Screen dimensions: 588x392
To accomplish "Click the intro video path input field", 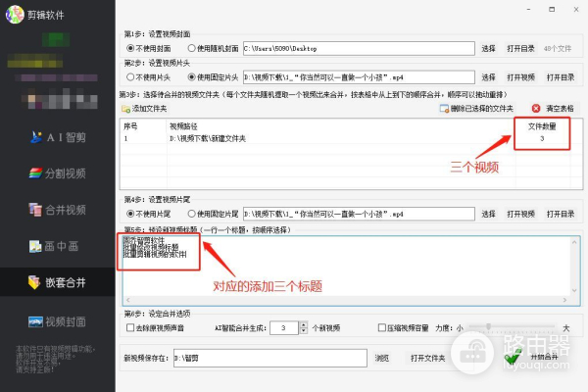I will pos(359,77).
